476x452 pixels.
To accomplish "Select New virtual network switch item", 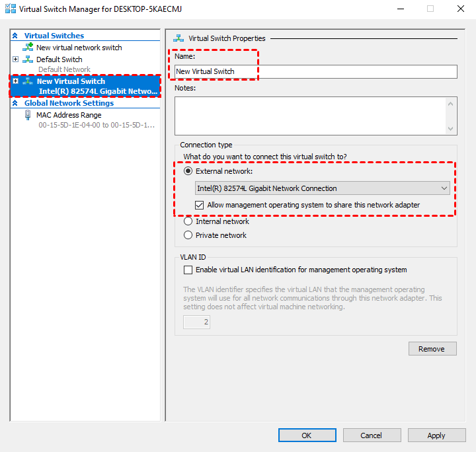I will [x=79, y=48].
